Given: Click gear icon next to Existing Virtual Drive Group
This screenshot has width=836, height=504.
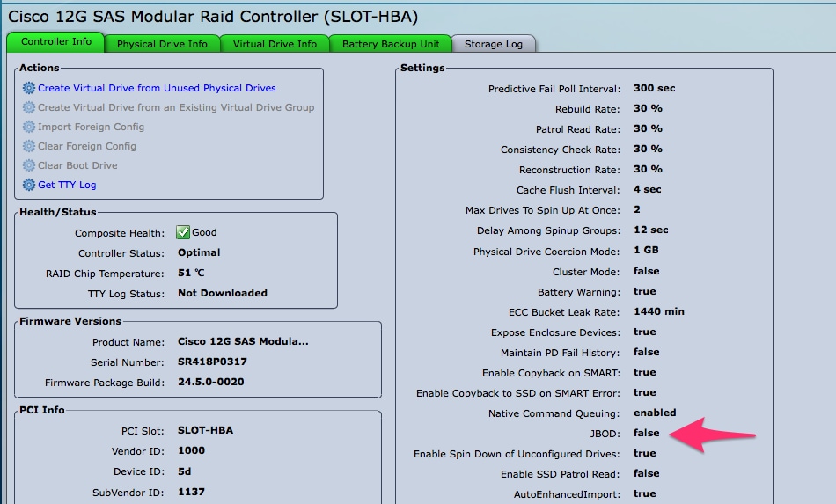Looking at the screenshot, I should [29, 107].
